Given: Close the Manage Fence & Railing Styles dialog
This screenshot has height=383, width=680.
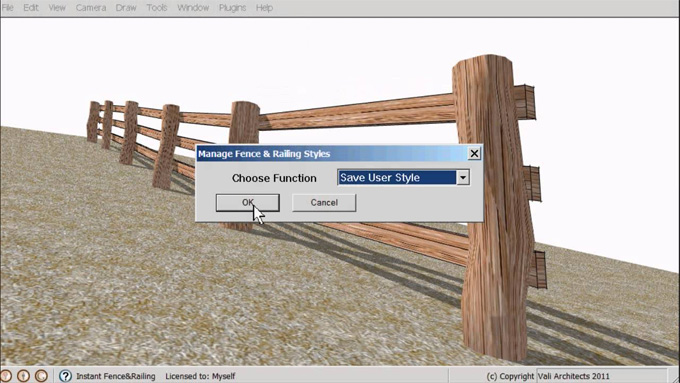Looking at the screenshot, I should tap(474, 154).
